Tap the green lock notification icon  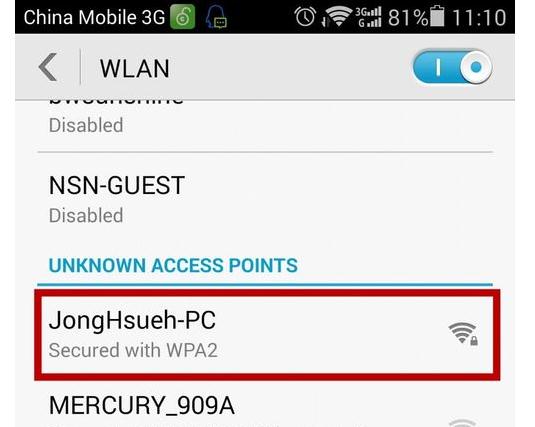183,17
